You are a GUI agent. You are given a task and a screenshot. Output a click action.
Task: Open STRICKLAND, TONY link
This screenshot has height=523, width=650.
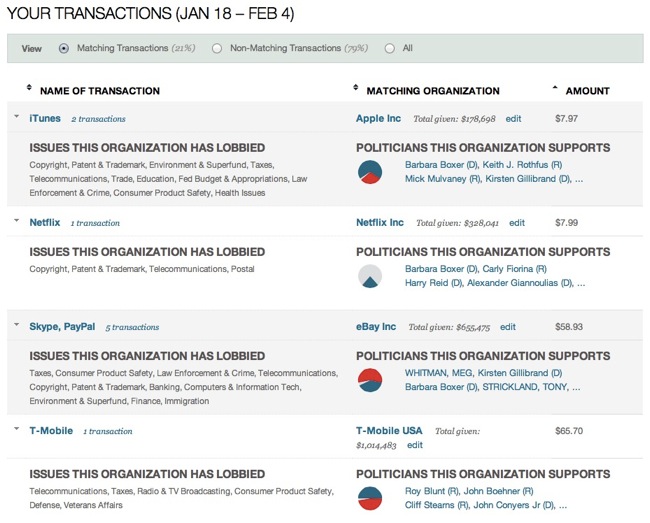point(524,387)
